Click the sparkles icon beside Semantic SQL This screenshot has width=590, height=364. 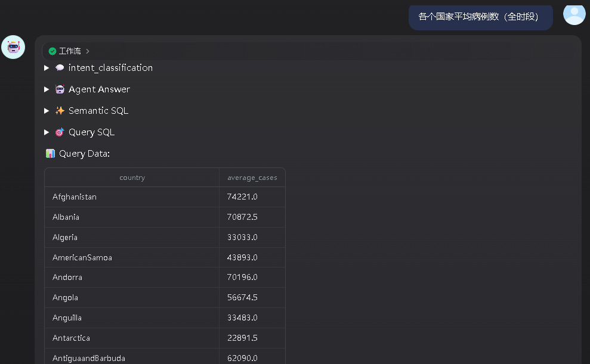(x=60, y=110)
